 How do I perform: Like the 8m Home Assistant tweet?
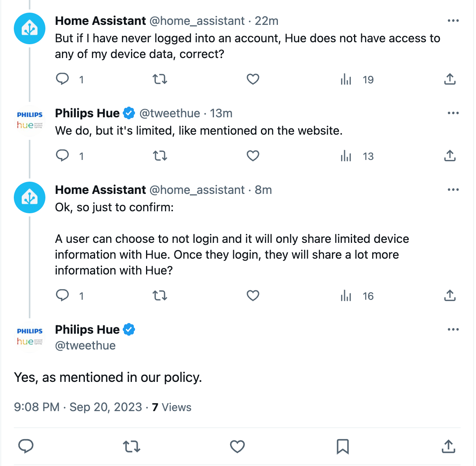pos(253,296)
